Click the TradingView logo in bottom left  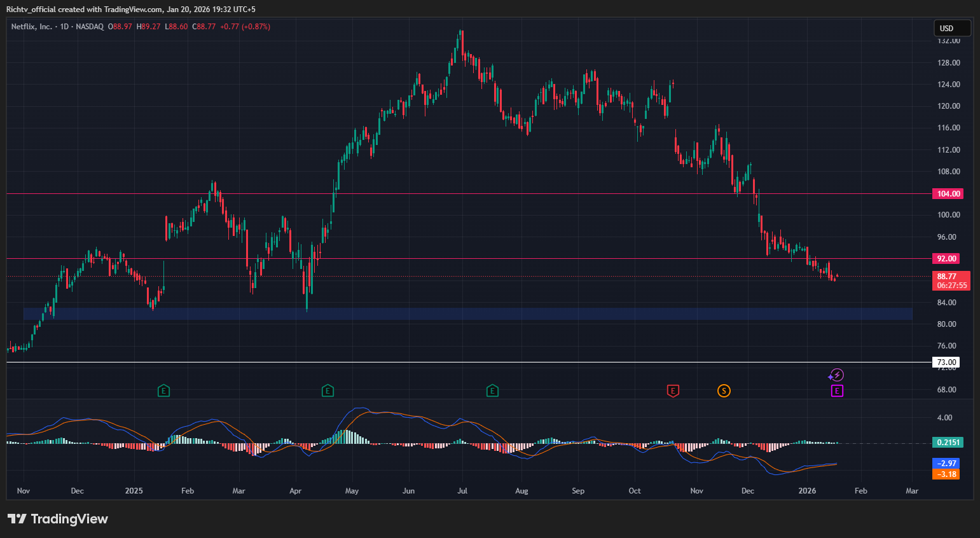pos(57,519)
